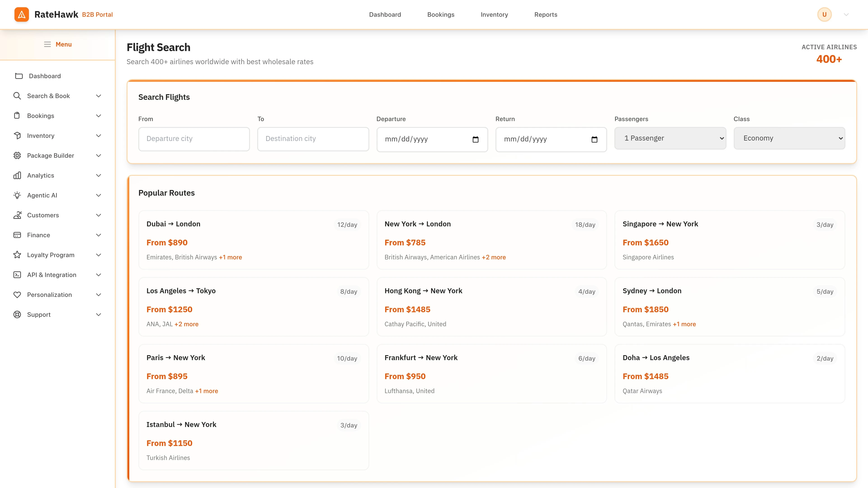Click '+2 more' on New York London route
Screen dimensions: 868x488
click(494, 257)
